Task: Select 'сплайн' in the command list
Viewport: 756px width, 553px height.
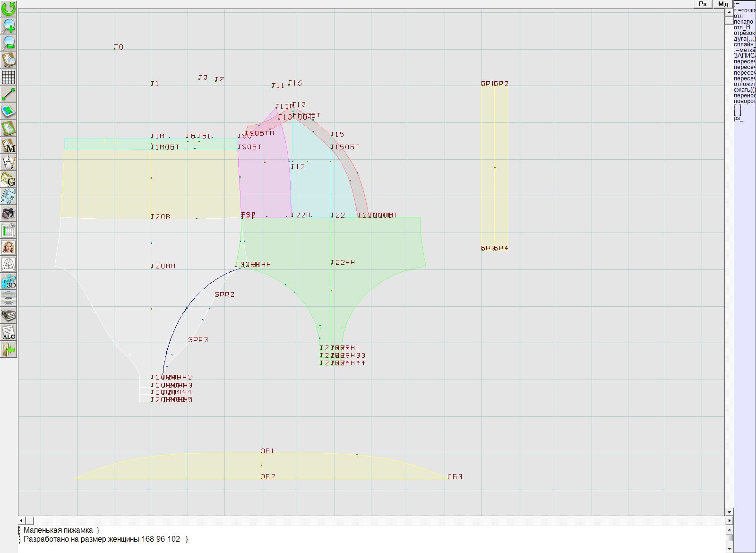Action: [x=744, y=44]
